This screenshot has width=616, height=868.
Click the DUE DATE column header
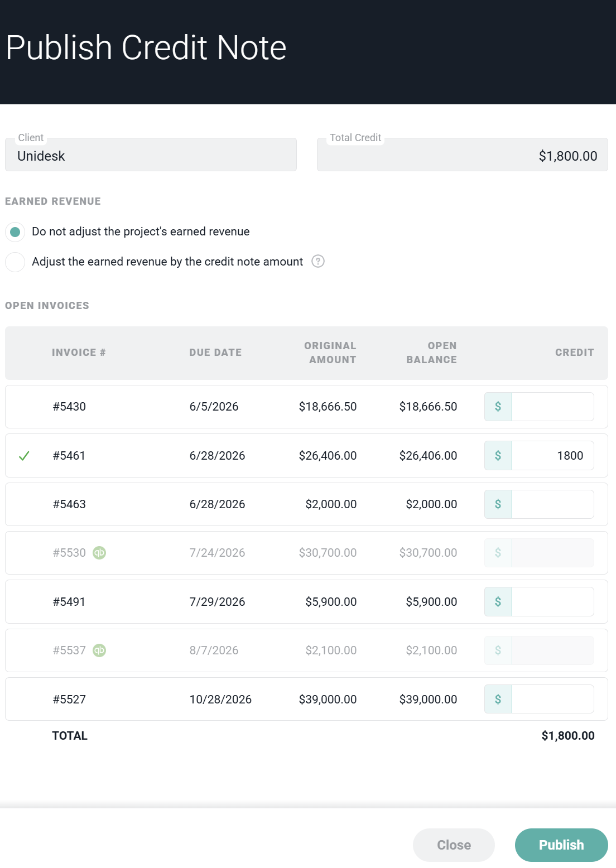(x=215, y=353)
